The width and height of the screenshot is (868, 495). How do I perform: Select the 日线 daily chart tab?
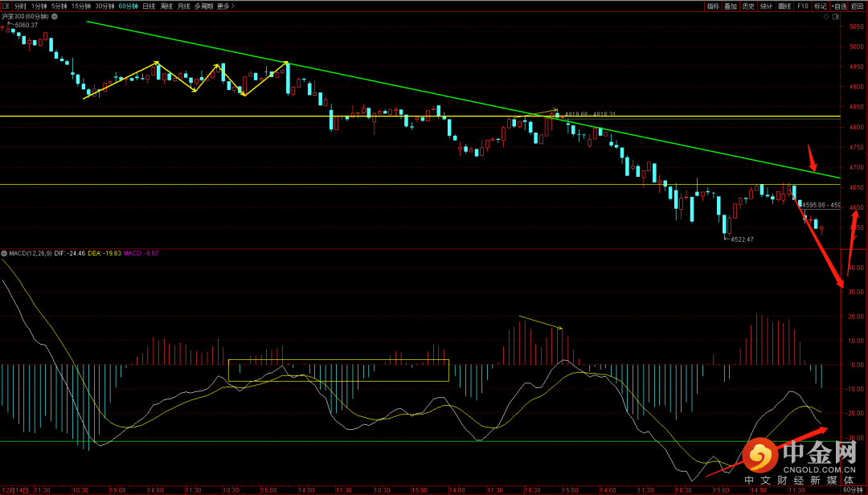click(x=149, y=6)
